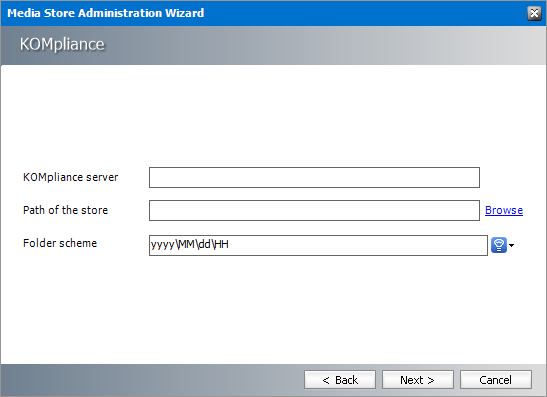This screenshot has width=547, height=397.
Task: Select the Path of the store field
Action: (314, 210)
